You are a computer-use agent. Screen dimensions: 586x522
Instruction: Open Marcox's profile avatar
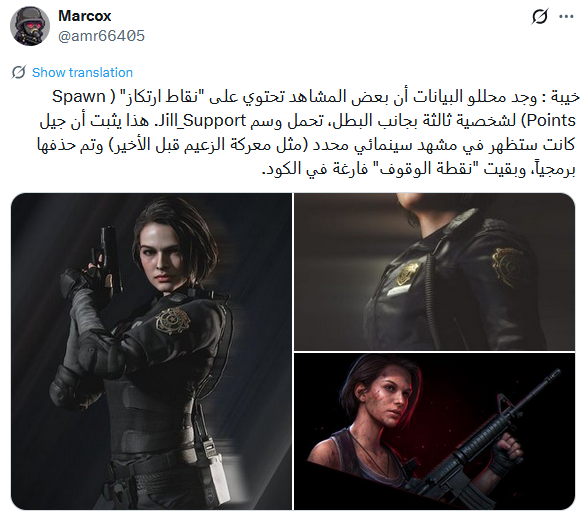pos(30,26)
